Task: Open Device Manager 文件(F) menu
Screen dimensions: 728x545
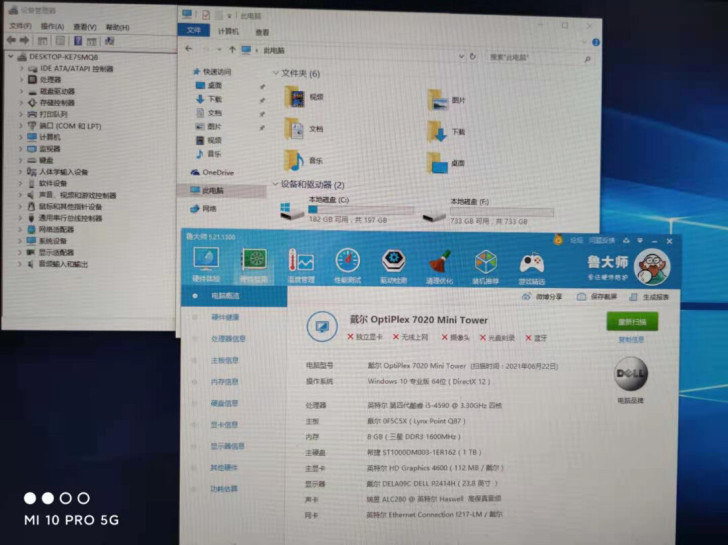Action: [20, 26]
